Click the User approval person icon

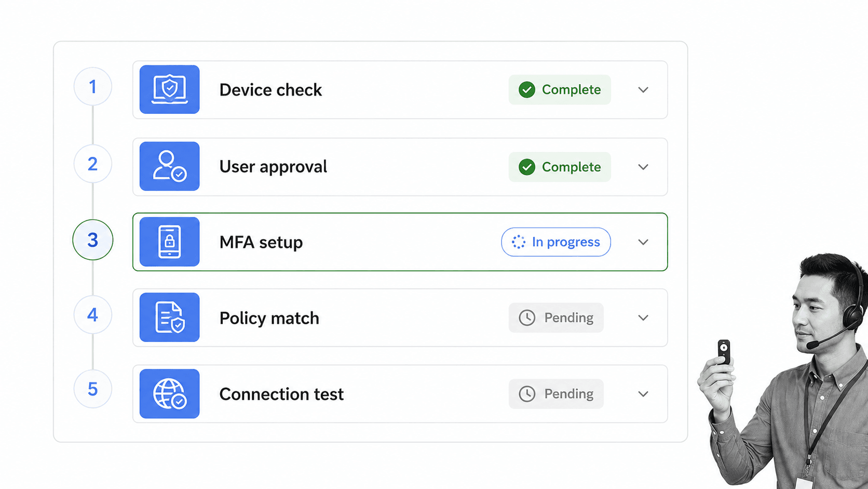tap(169, 166)
